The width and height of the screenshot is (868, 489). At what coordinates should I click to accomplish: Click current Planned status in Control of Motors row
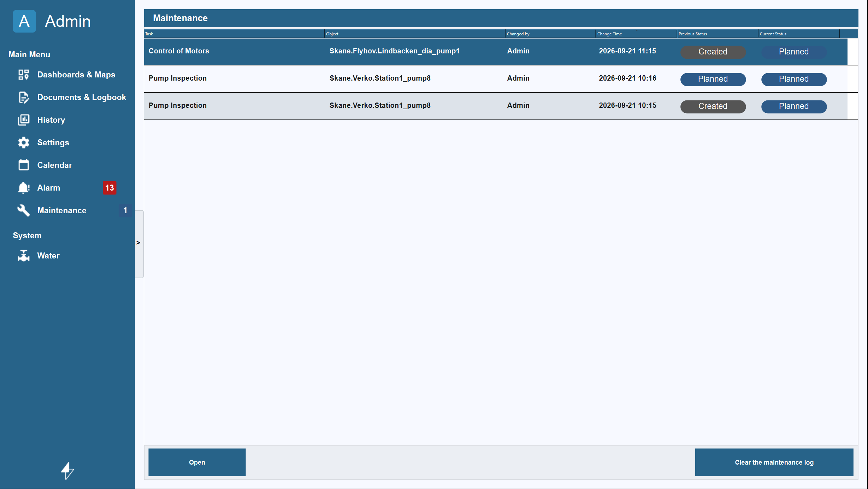coord(794,52)
